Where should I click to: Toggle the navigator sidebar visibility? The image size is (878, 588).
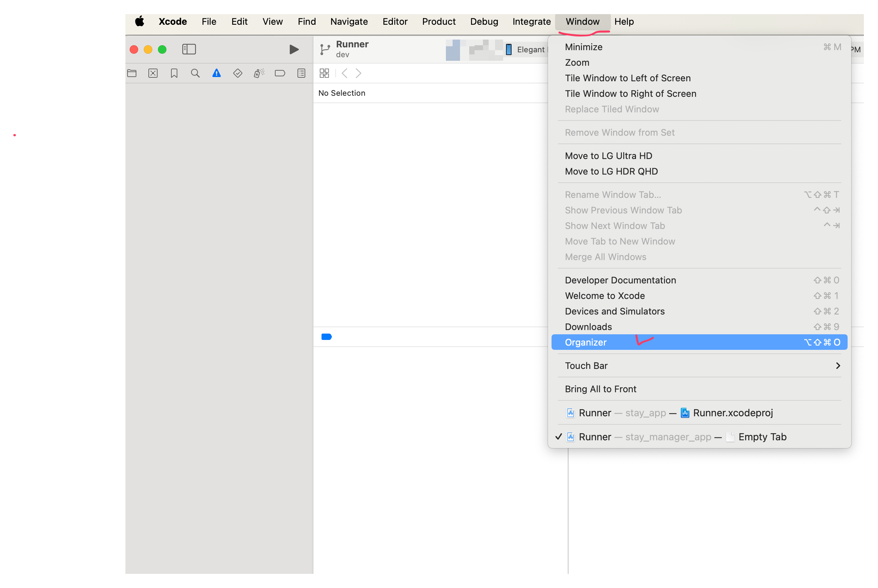[x=189, y=49]
